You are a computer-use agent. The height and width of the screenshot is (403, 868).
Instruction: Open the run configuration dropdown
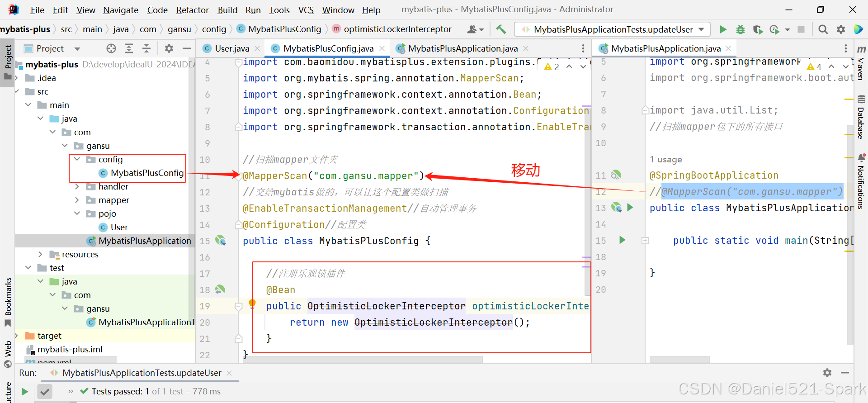point(613,29)
